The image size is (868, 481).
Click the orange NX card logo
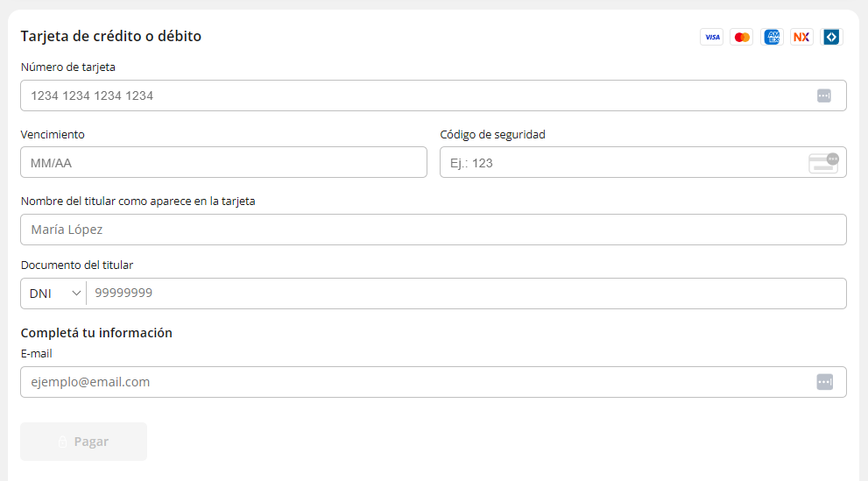pyautogui.click(x=801, y=37)
